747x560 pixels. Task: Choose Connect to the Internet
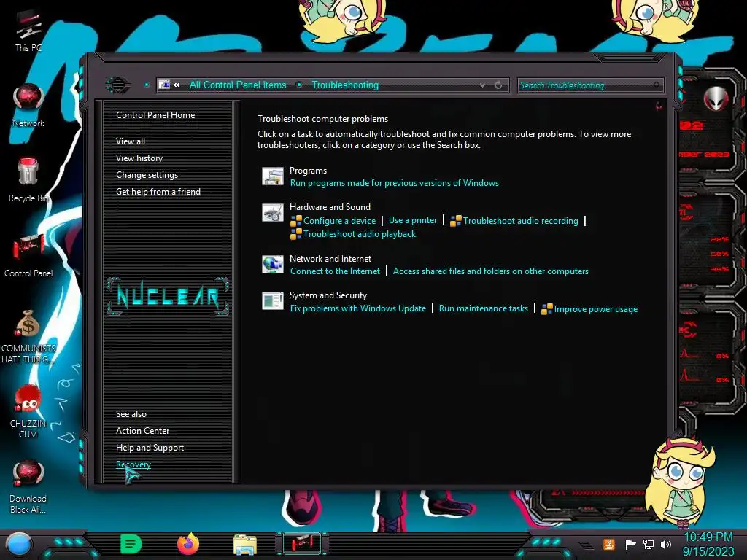pyautogui.click(x=335, y=271)
